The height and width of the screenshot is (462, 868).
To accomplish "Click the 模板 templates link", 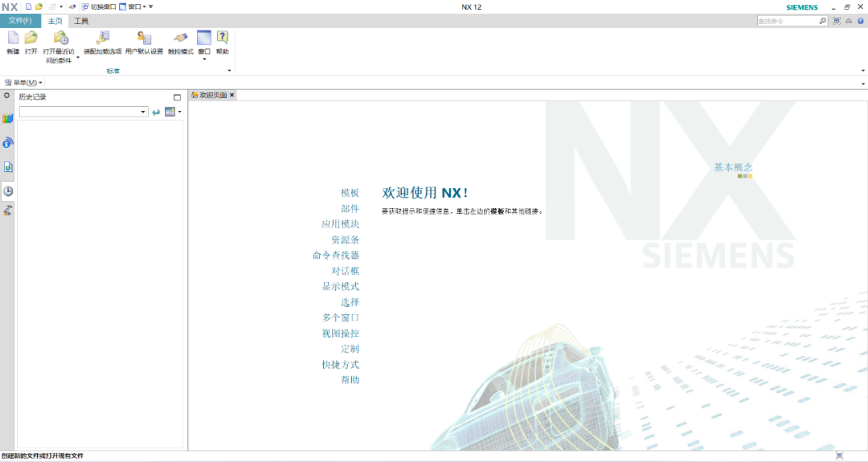I will 350,193.
